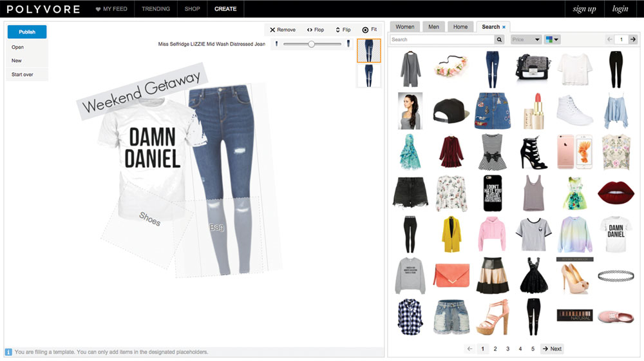Select the Search tab

click(491, 26)
